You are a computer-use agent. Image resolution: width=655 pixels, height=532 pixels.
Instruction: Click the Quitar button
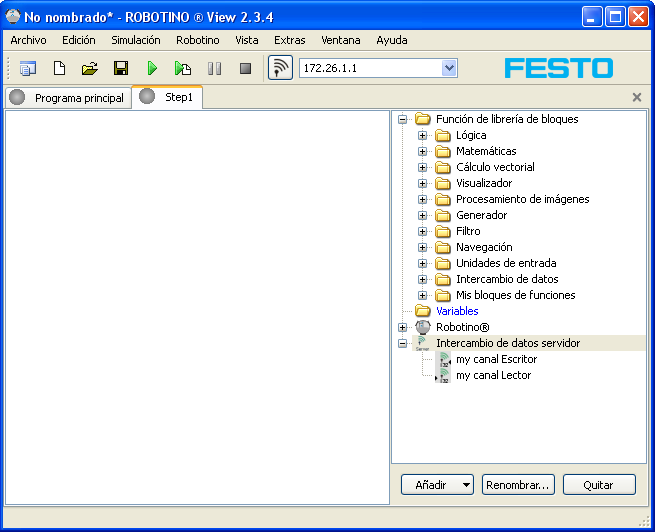click(599, 485)
